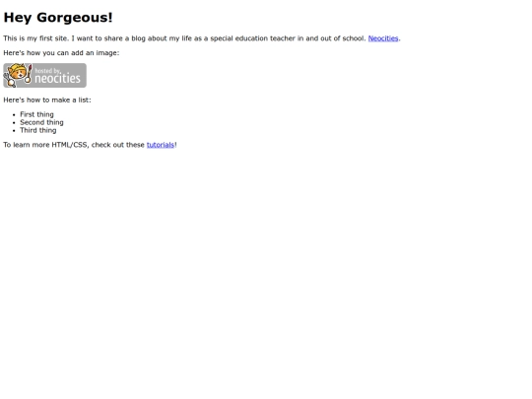Click the exclamation mark after tutorials link
The height and width of the screenshot is (399, 532).
tap(175, 145)
